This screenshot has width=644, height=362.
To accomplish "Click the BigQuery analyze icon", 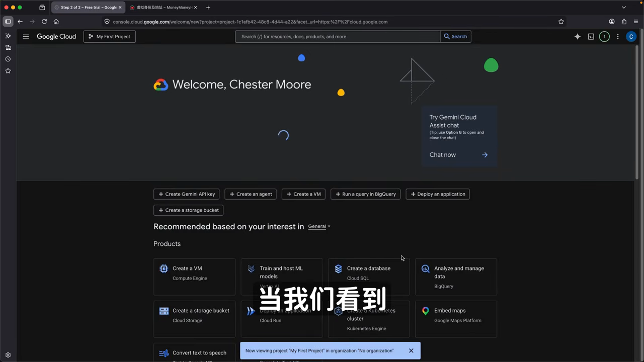I will coord(425,269).
